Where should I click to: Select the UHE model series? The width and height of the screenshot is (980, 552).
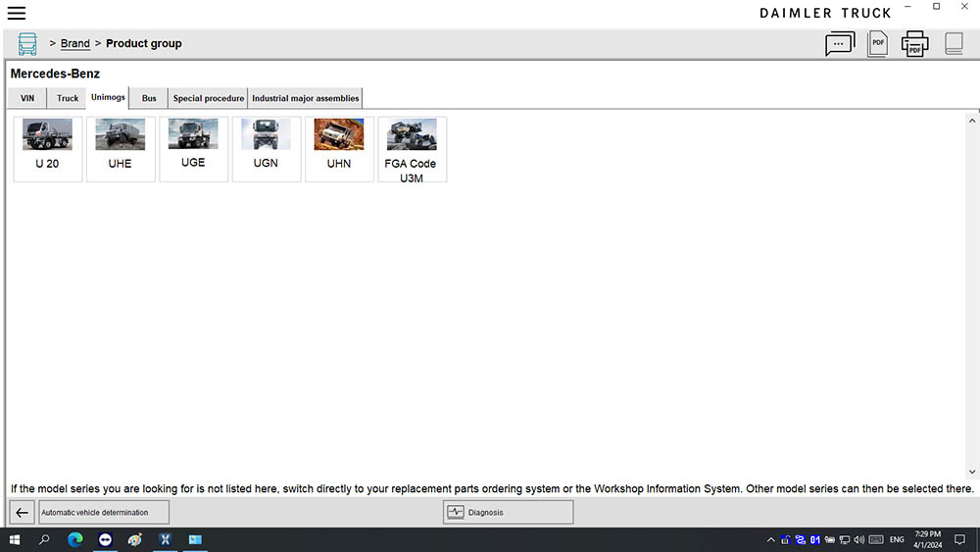pos(120,149)
